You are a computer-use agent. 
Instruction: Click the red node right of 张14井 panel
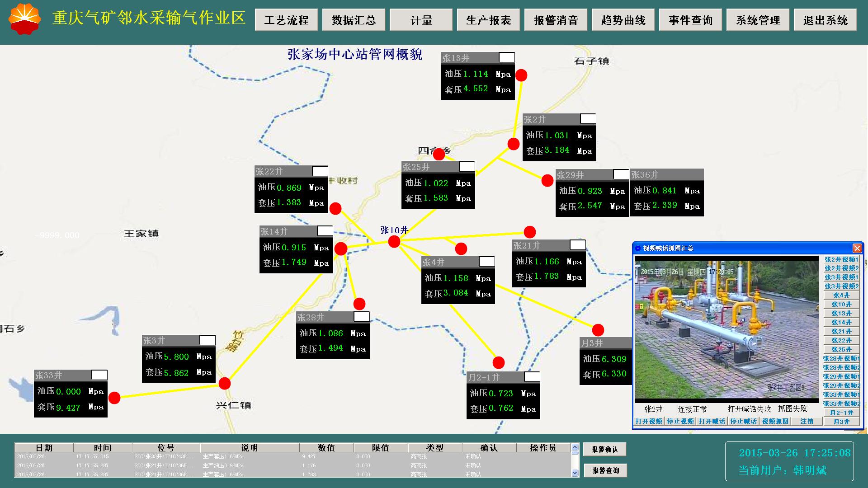pos(341,249)
